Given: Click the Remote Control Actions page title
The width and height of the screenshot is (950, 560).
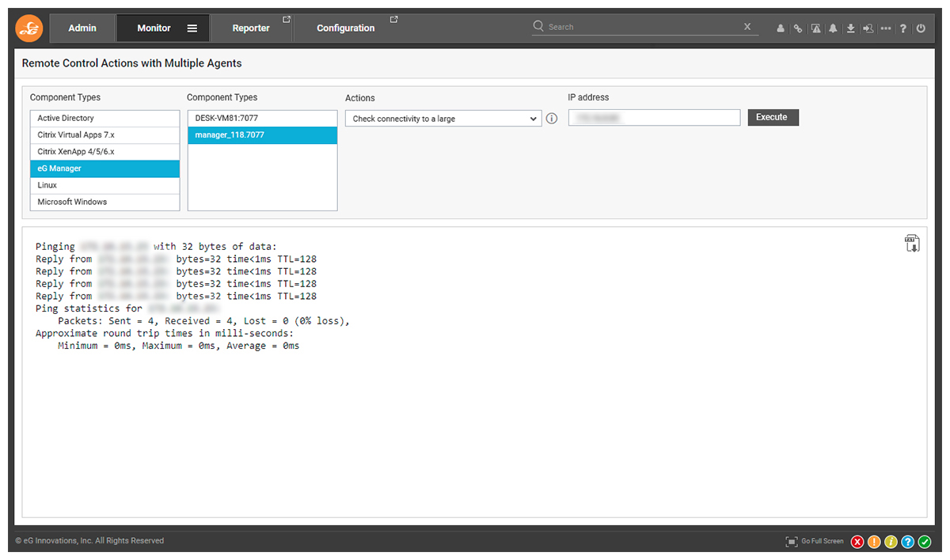Looking at the screenshot, I should (132, 63).
